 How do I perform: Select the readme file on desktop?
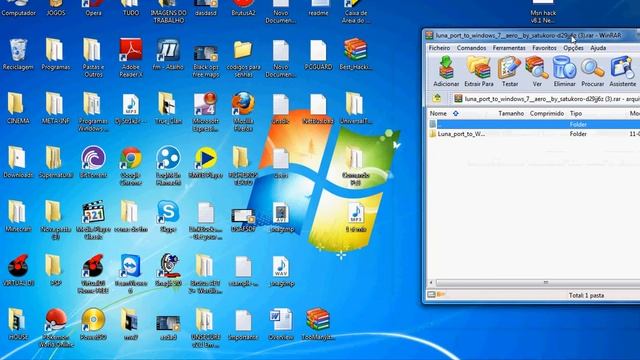[318, 9]
